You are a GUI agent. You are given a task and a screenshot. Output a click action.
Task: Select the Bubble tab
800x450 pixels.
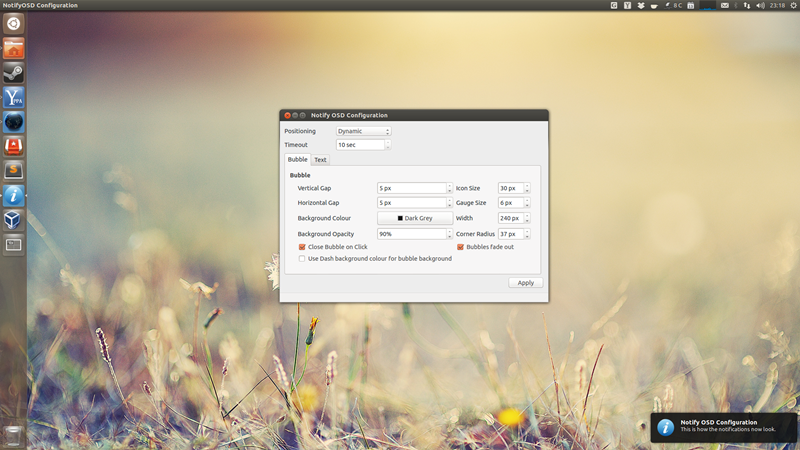click(297, 160)
